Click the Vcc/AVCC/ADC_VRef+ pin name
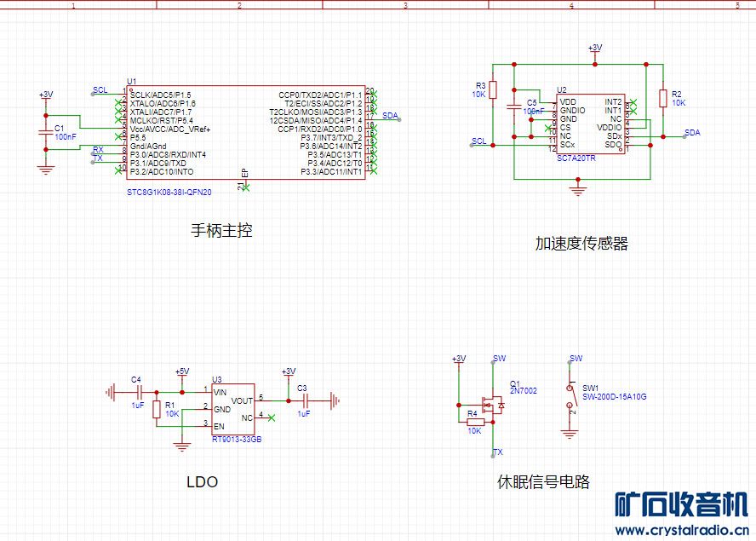This screenshot has width=756, height=541. pyautogui.click(x=170, y=129)
